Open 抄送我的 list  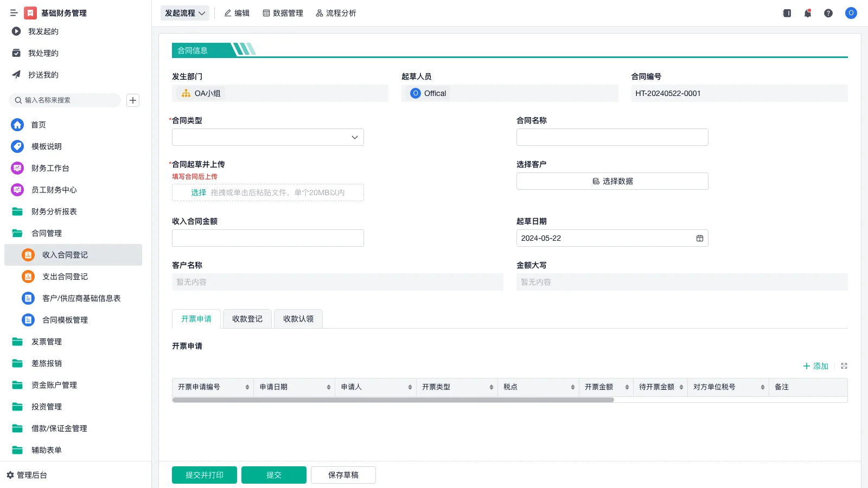(43, 75)
